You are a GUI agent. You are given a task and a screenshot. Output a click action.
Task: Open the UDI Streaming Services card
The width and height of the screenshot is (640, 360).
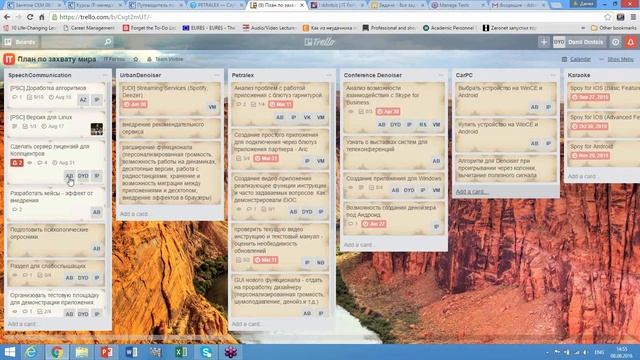(170, 98)
